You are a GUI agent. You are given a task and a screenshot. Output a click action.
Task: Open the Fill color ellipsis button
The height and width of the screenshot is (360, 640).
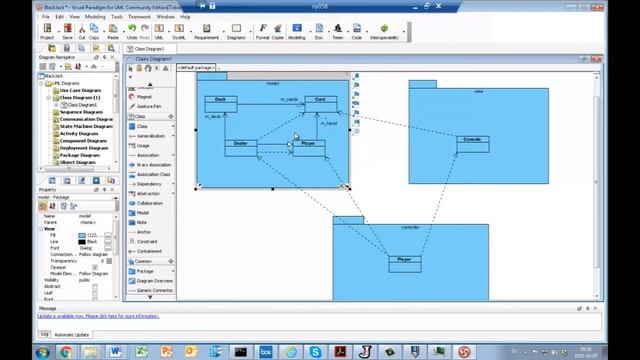(x=108, y=236)
